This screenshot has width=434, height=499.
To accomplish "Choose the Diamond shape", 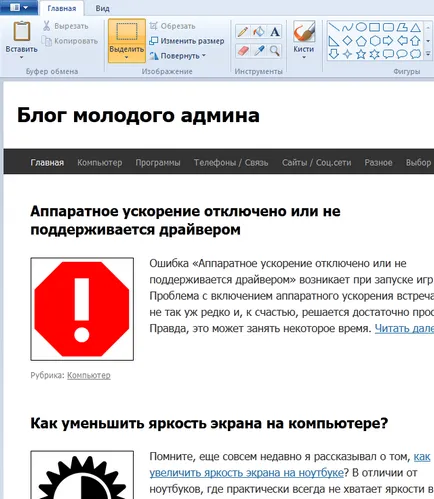I will 347,41.
